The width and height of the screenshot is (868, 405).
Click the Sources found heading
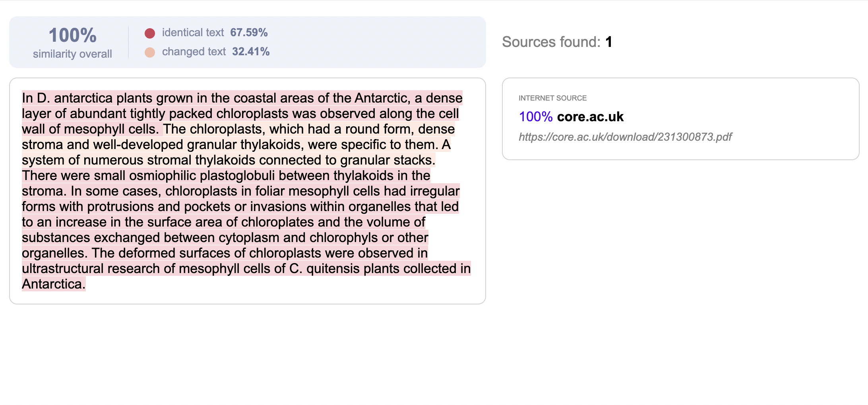point(557,42)
